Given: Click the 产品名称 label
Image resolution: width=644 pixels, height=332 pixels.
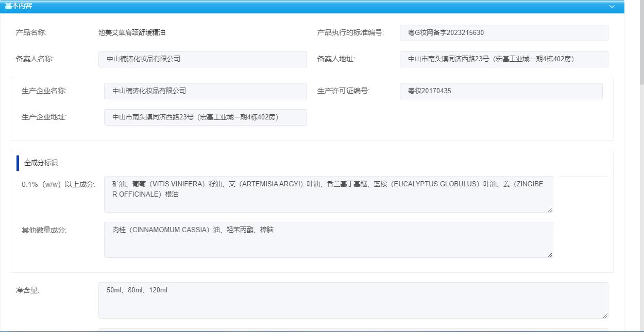Looking at the screenshot, I should tap(31, 33).
